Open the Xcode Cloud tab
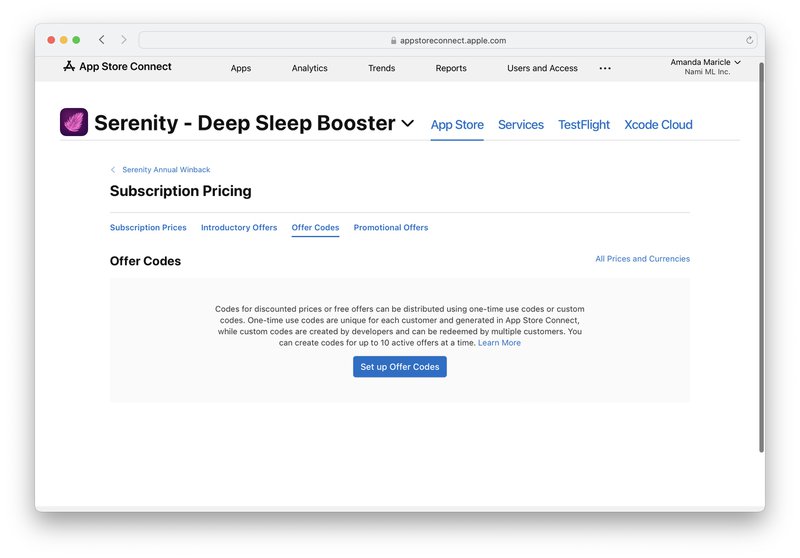The width and height of the screenshot is (800, 558). pos(658,124)
